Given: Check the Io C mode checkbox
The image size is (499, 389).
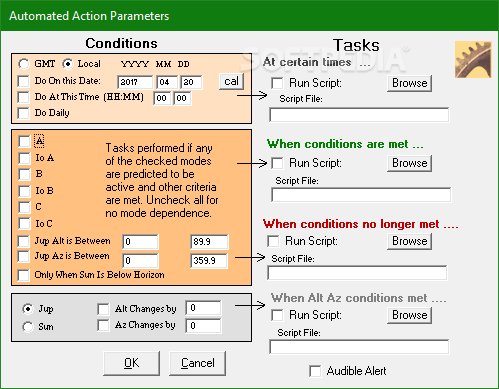Looking at the screenshot, I should 24,223.
